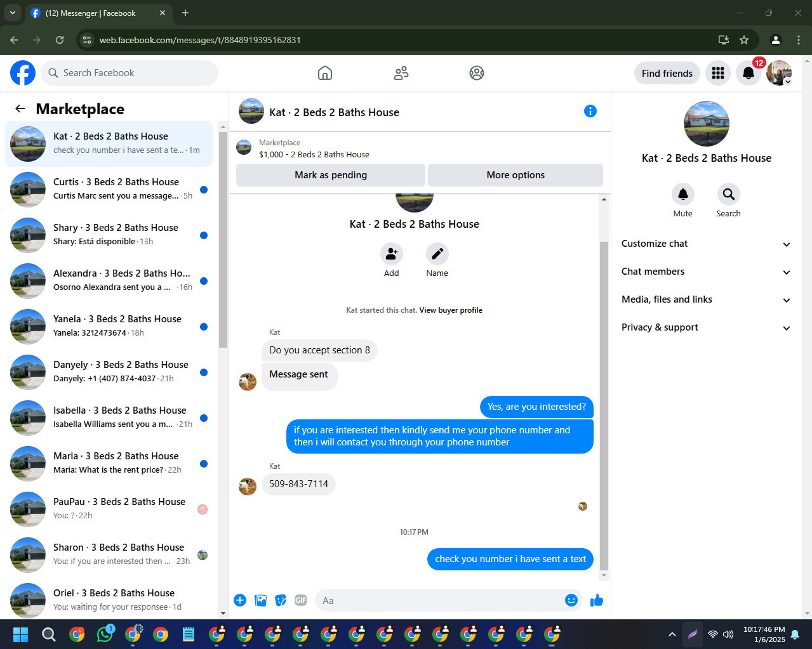View site information icon in address bar

pos(87,40)
